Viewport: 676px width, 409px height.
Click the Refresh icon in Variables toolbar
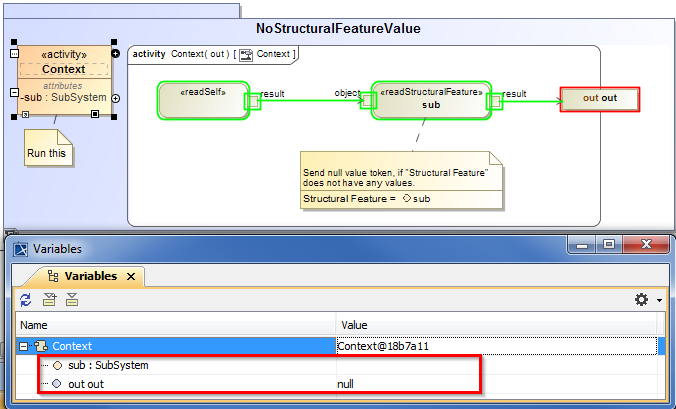point(26,300)
